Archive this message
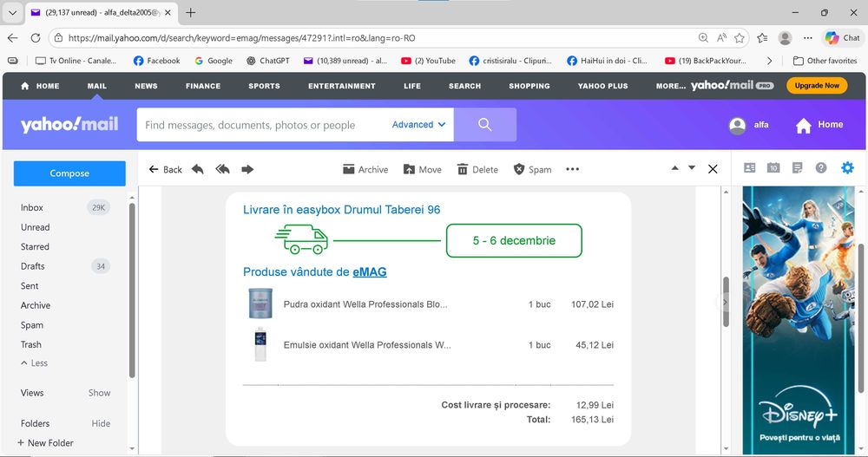This screenshot has width=868, height=457. point(365,169)
